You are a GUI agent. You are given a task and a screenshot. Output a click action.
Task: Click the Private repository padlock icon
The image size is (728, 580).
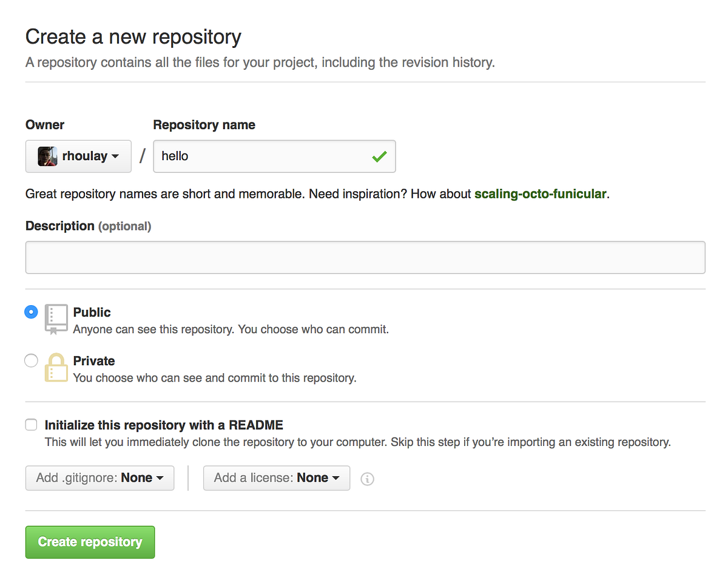coord(56,367)
